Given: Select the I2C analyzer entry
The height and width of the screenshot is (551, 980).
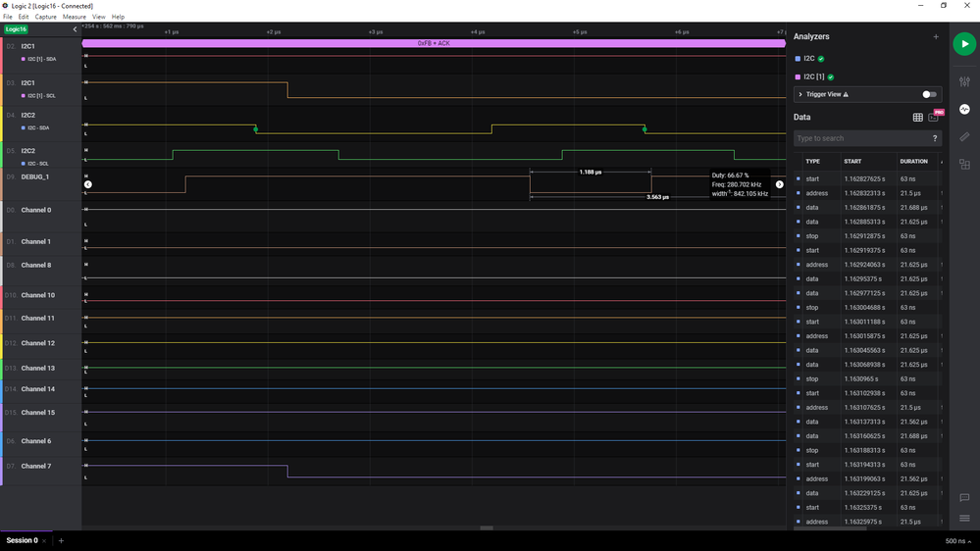Looking at the screenshot, I should 809,59.
